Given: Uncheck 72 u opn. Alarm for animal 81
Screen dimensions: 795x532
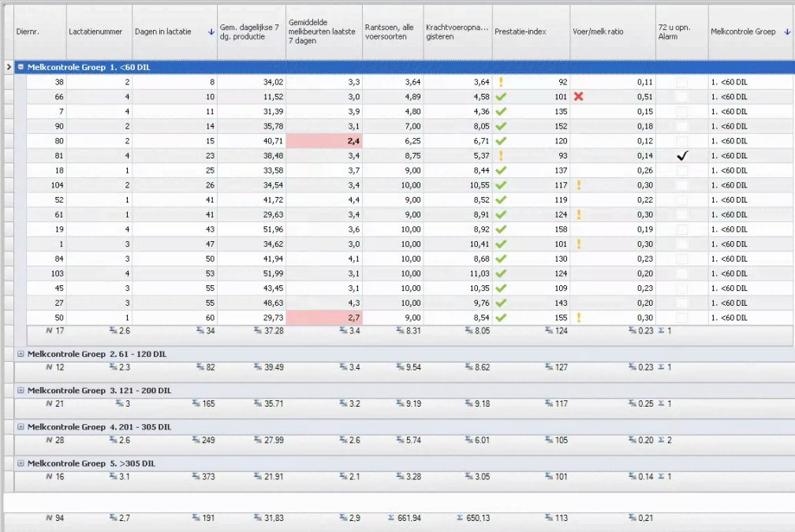Looking at the screenshot, I should point(682,155).
